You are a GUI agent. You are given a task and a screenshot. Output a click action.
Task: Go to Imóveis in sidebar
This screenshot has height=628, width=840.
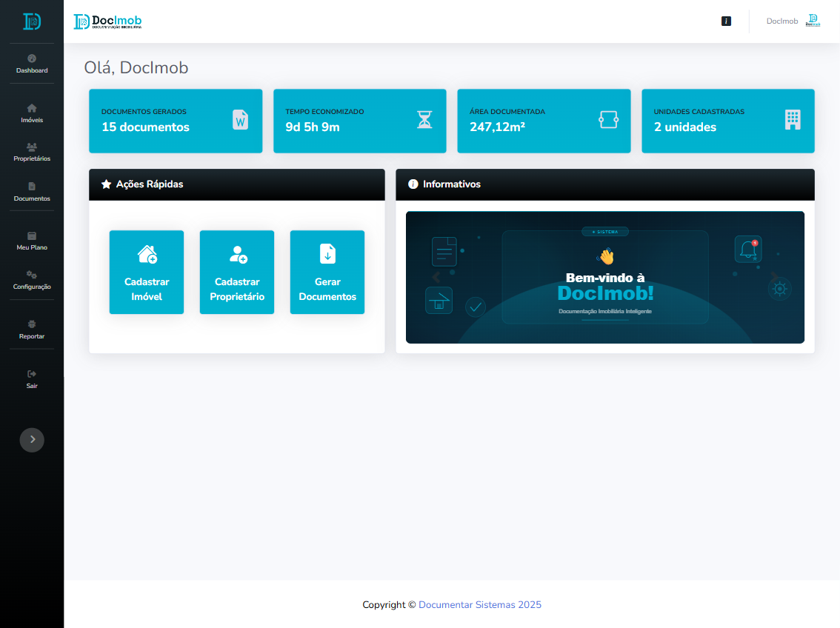[32, 113]
